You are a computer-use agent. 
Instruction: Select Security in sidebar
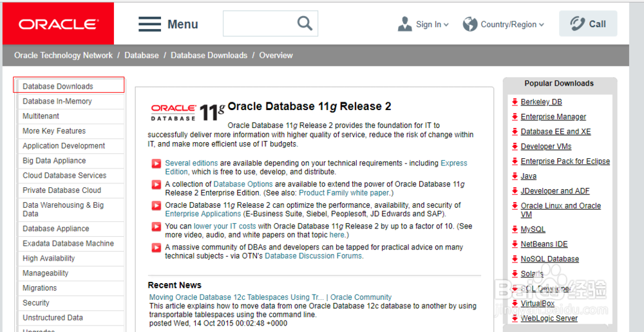pyautogui.click(x=35, y=303)
